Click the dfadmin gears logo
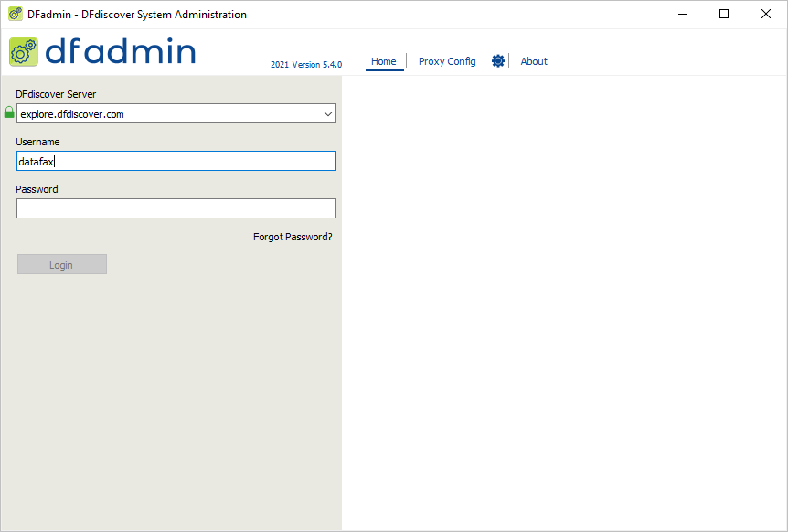Image resolution: width=788 pixels, height=532 pixels. coord(23,52)
